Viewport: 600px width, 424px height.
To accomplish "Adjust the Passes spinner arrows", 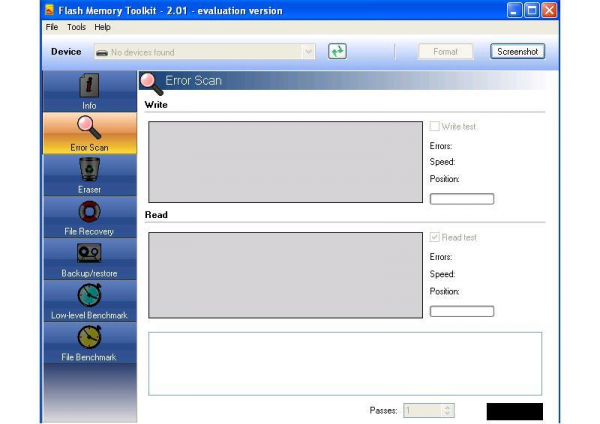I will [448, 411].
